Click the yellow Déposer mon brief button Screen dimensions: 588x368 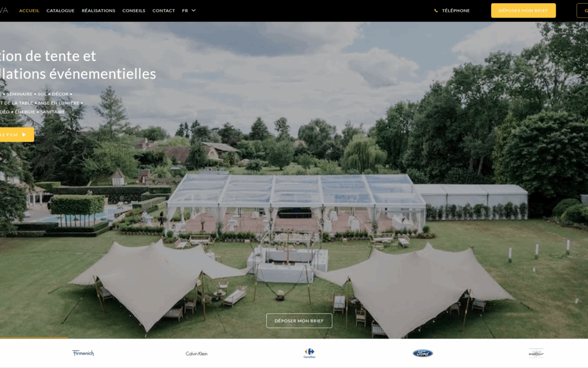(x=523, y=10)
